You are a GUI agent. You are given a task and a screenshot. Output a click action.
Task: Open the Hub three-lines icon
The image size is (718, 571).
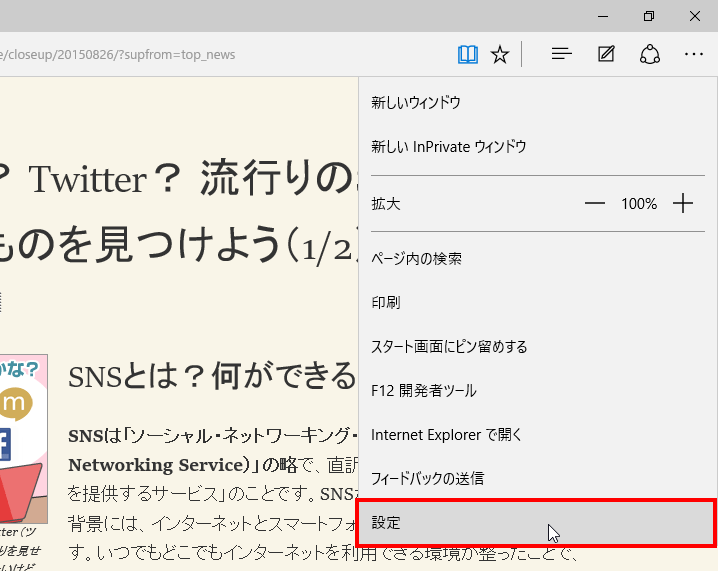point(562,54)
